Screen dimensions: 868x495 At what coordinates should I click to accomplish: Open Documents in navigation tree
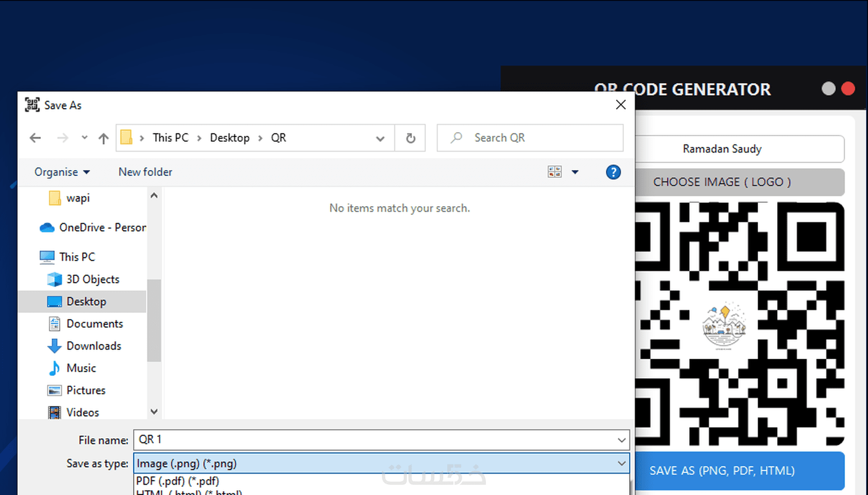pos(85,324)
